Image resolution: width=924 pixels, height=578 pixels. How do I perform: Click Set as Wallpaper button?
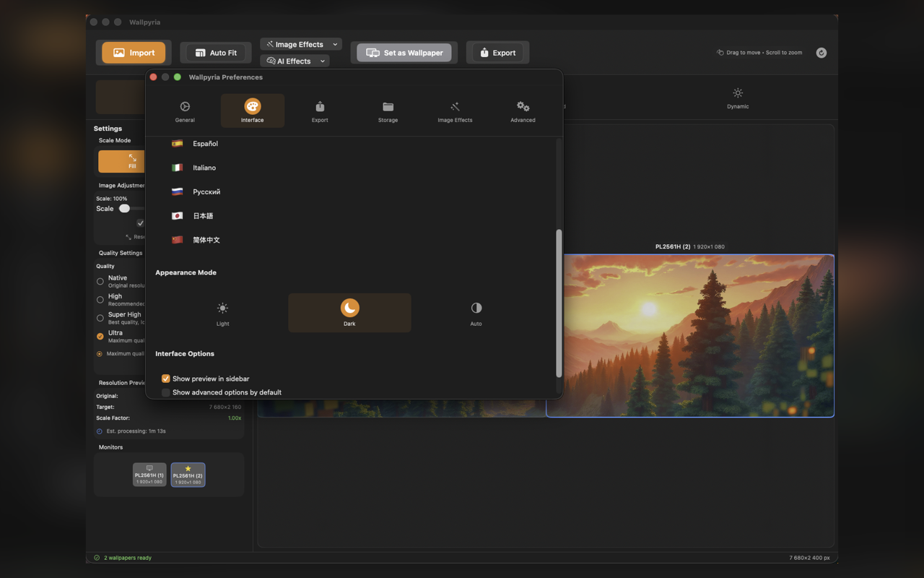pos(404,53)
